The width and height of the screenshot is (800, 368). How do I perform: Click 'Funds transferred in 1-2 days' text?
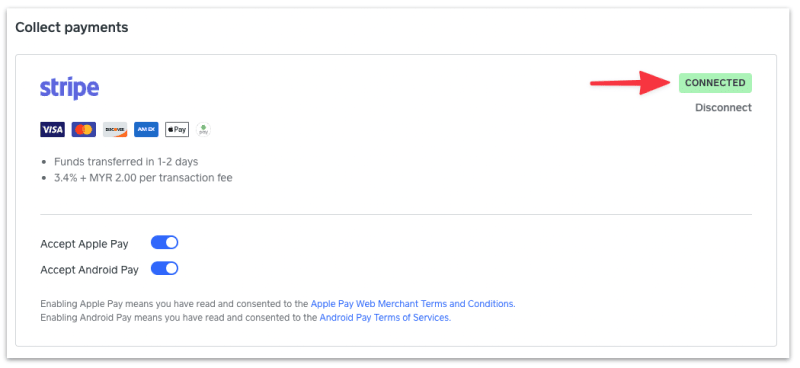click(126, 162)
